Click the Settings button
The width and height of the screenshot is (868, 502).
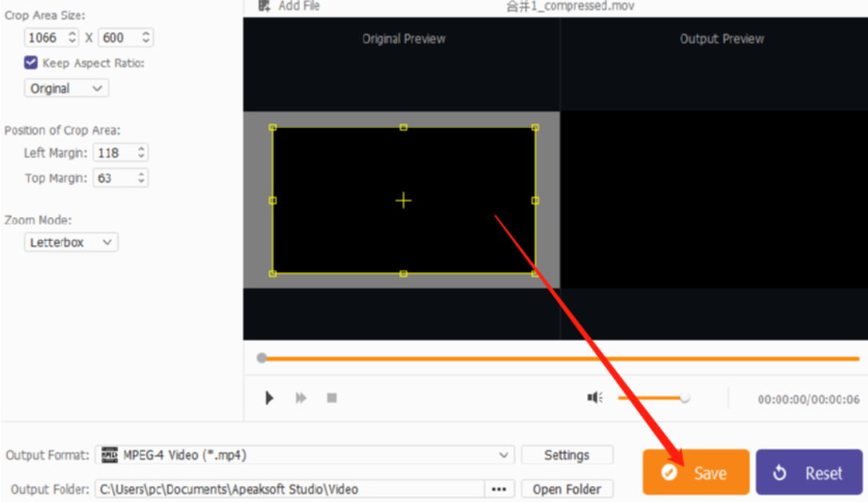[567, 455]
